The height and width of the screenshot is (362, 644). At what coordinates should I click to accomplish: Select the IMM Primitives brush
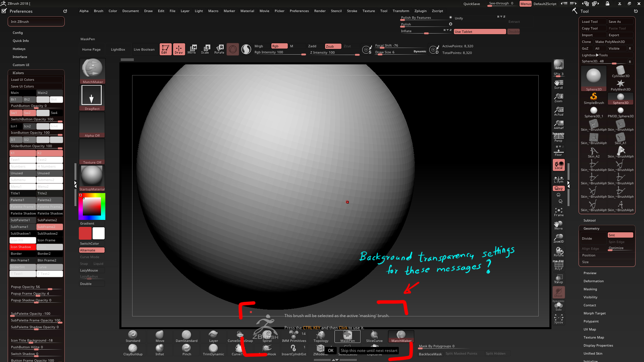(294, 337)
